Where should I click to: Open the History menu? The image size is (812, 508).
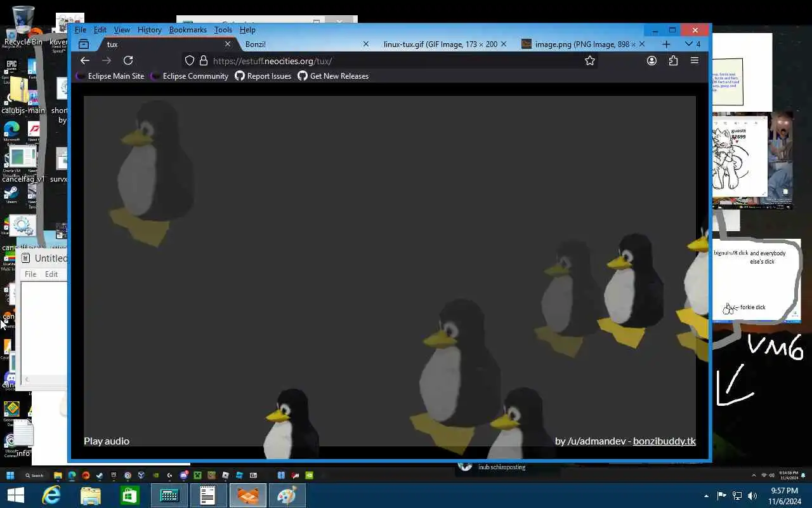tap(150, 30)
